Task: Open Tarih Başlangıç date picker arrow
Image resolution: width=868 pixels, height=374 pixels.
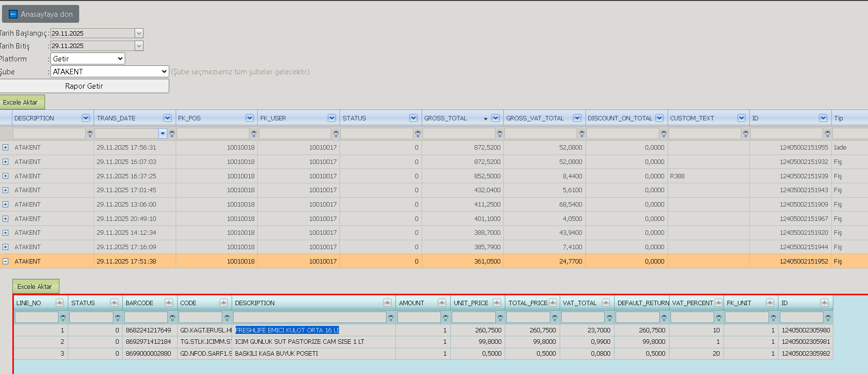Action: (139, 33)
